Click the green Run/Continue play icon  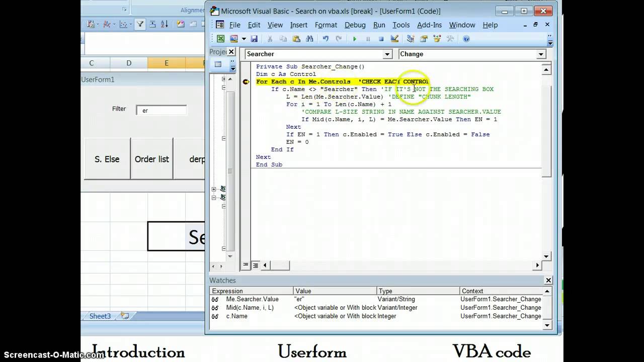(355, 39)
